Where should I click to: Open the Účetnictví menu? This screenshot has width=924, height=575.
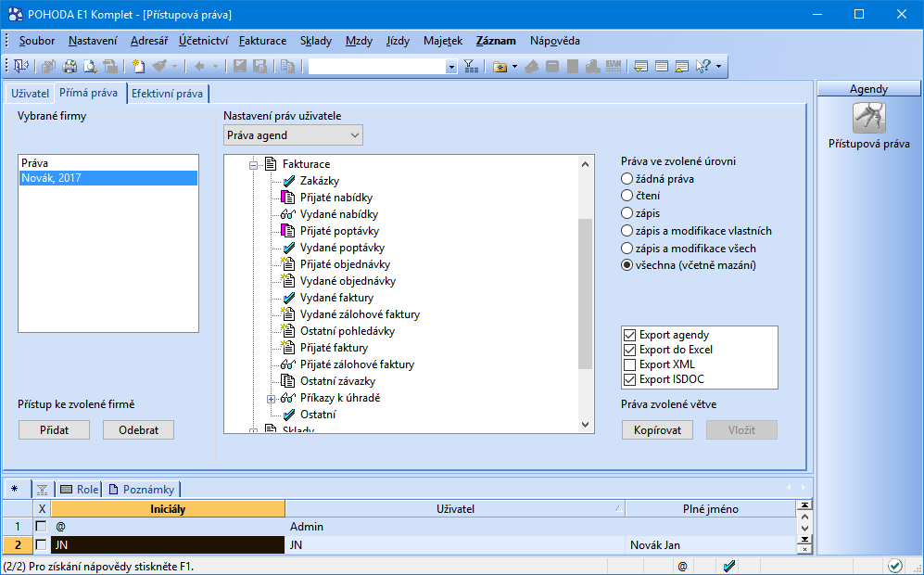[203, 41]
